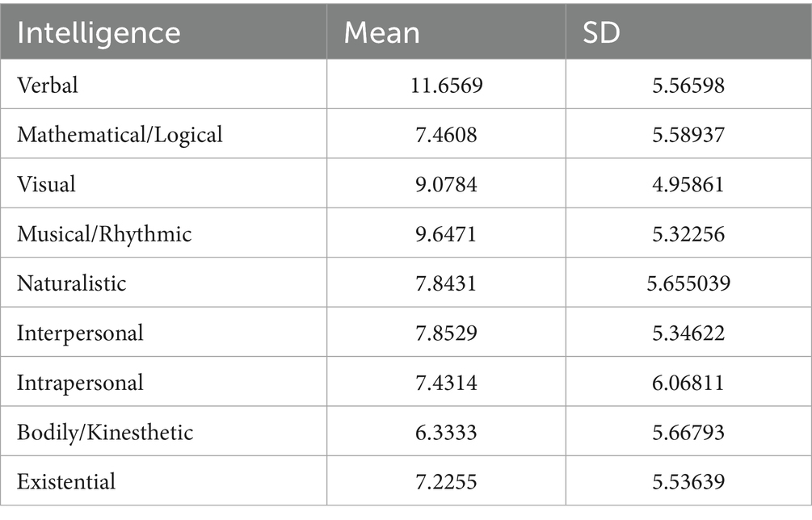Click the Interpersonal row label
Viewport: 812px width, 520px height.
coord(80,333)
